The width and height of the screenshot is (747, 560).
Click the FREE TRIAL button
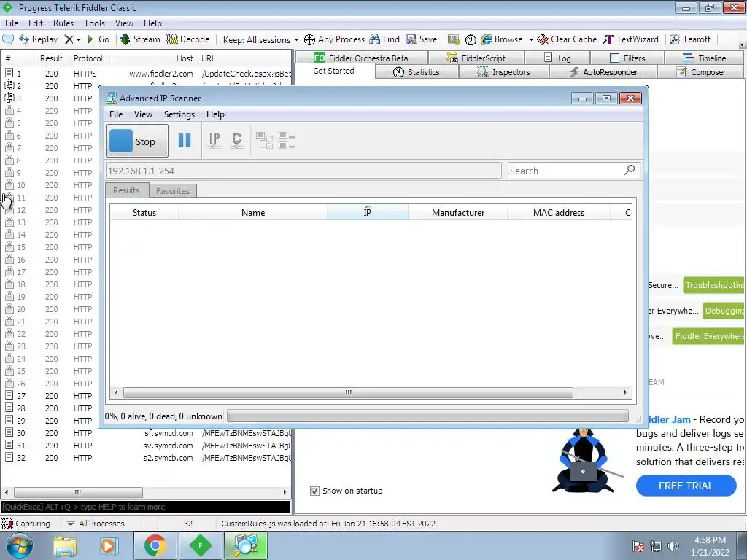686,486
